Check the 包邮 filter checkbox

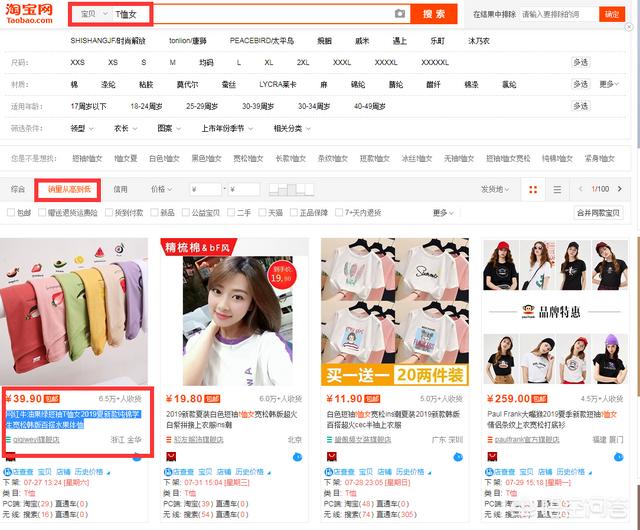tap(11, 212)
